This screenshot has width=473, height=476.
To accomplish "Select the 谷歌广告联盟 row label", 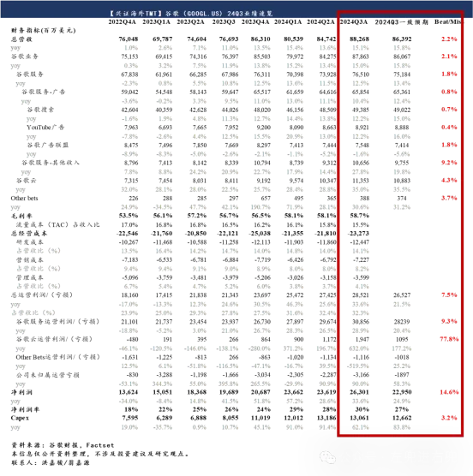I will (48, 145).
